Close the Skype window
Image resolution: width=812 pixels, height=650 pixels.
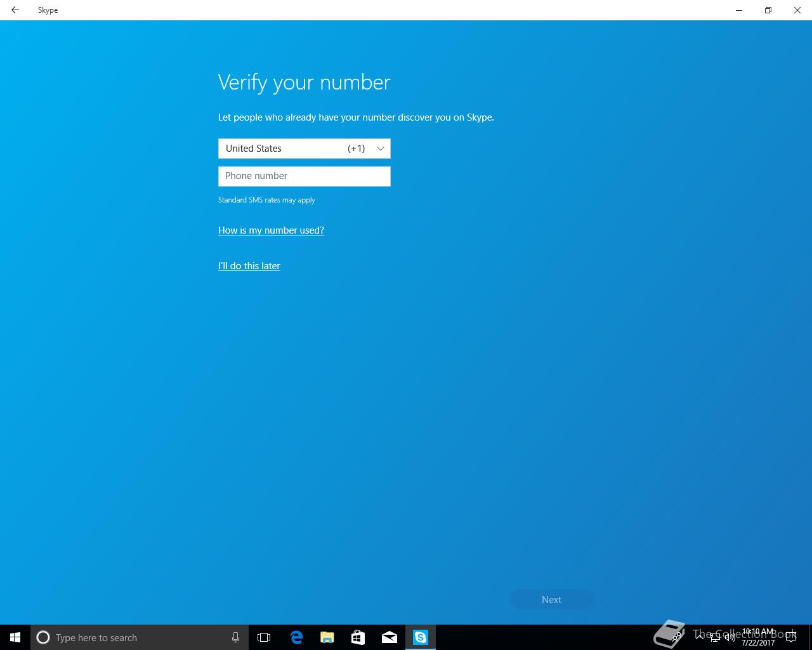click(x=797, y=10)
